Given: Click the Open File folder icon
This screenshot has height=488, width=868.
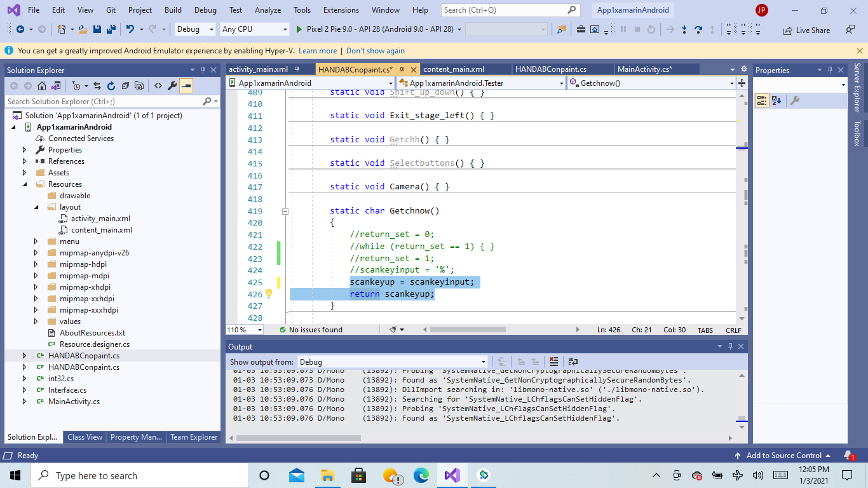Looking at the screenshot, I should click(84, 29).
